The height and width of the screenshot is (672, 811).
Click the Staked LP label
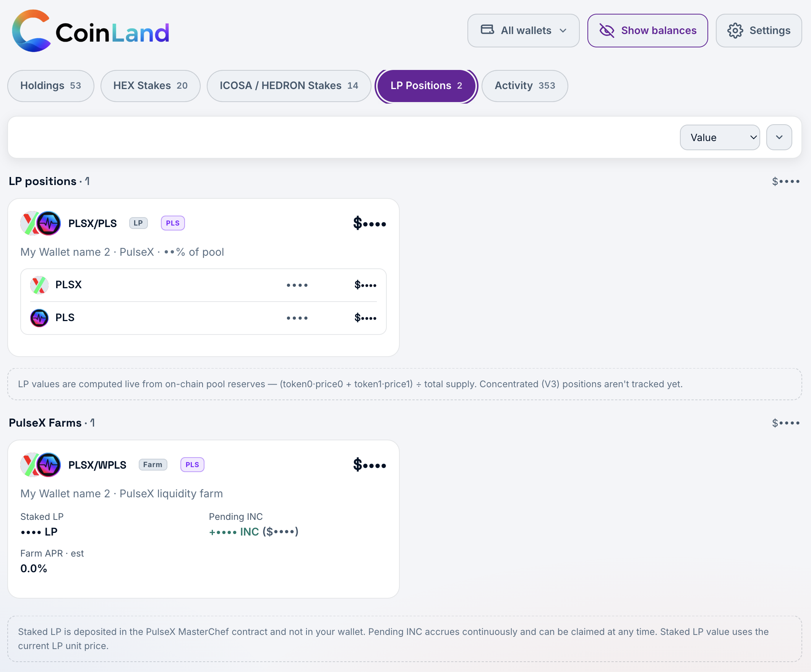[42, 517]
